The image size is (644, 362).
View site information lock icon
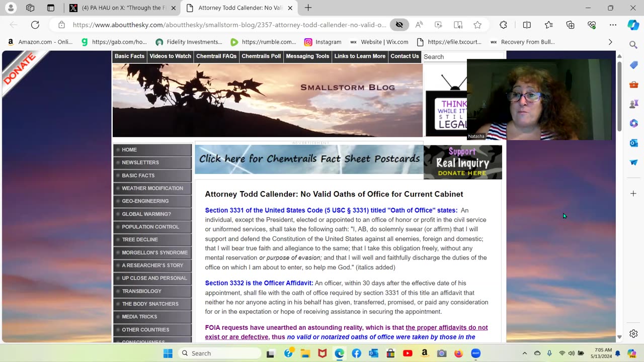(61, 25)
